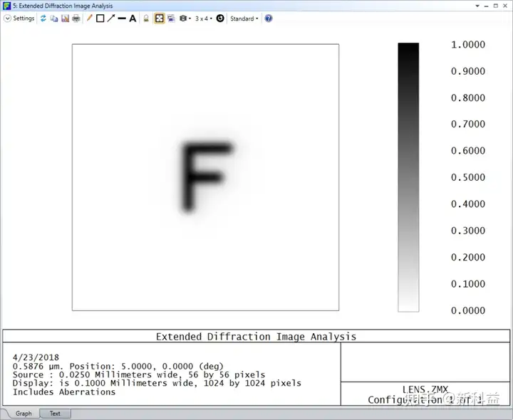Click the clone window icon
513x420 pixels.
[x=171, y=19]
